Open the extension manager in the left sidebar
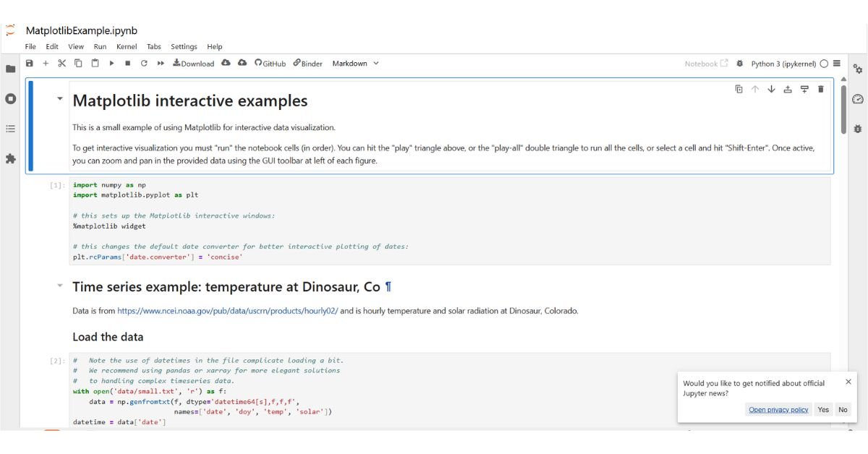Viewport: 868px width, 454px height. pos(10,160)
